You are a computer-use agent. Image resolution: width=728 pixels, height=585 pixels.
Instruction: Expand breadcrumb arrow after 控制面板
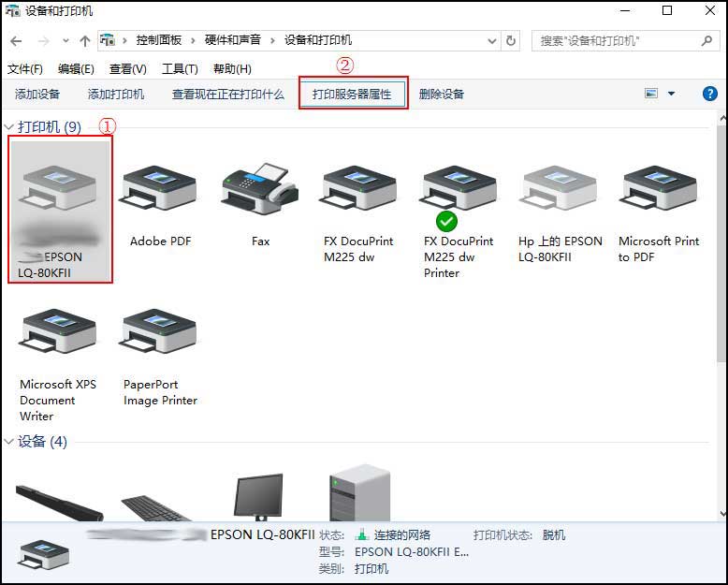193,41
